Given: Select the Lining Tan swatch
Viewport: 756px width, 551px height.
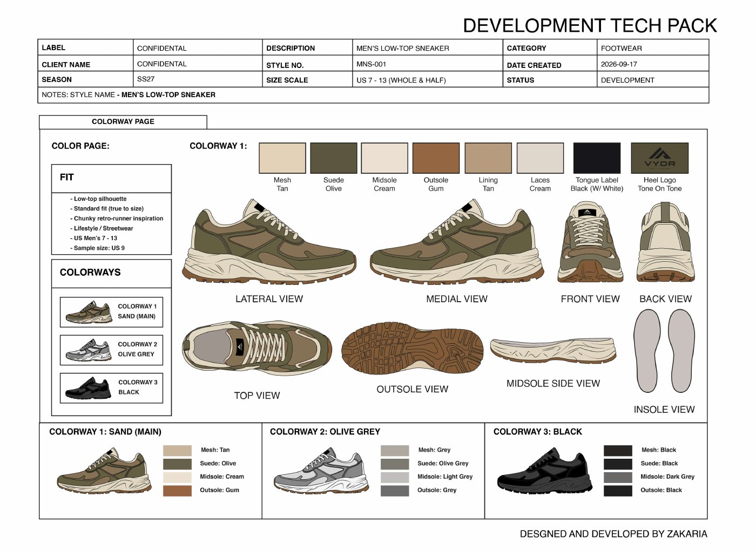Looking at the screenshot, I should click(x=488, y=158).
